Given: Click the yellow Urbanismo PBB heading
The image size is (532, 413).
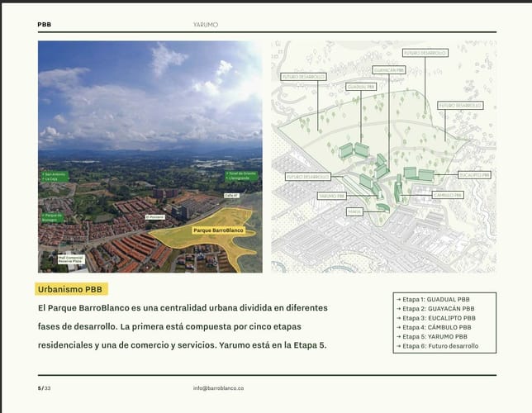Looking at the screenshot, I should click(x=71, y=289).
